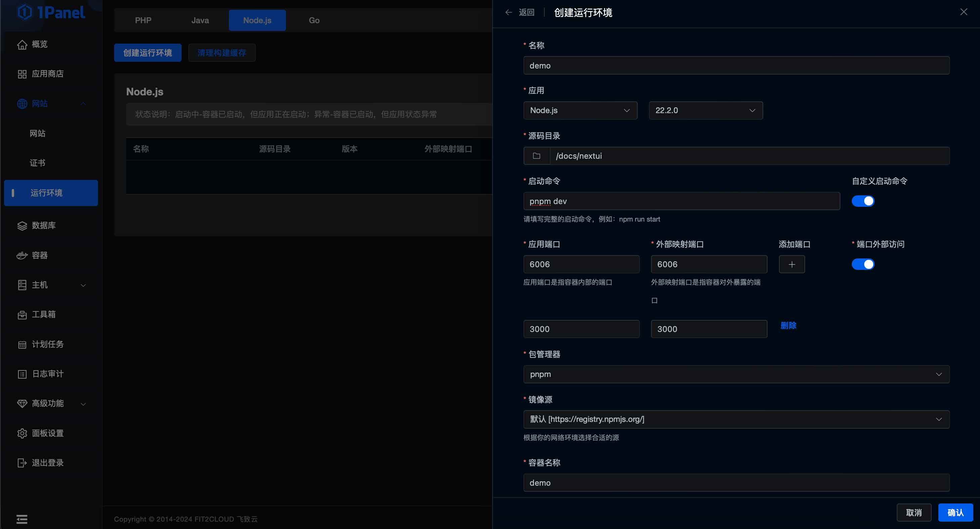The image size is (980, 529).
Task: Open the Node.js application dropdown
Action: click(x=580, y=110)
